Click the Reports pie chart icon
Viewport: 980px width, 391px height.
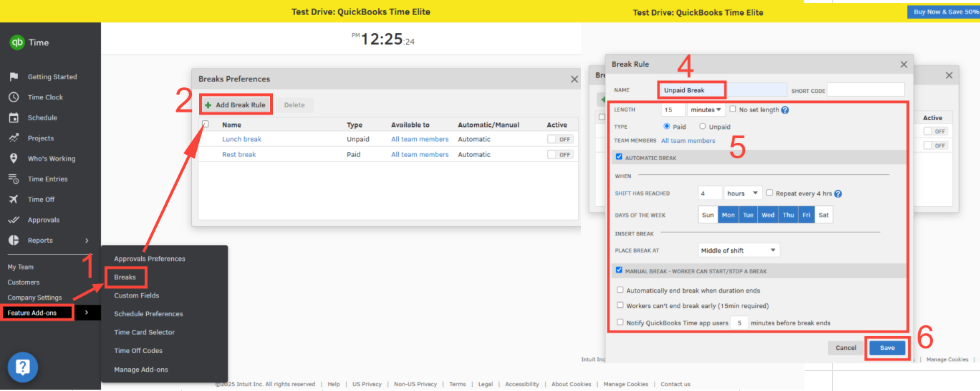click(14, 240)
